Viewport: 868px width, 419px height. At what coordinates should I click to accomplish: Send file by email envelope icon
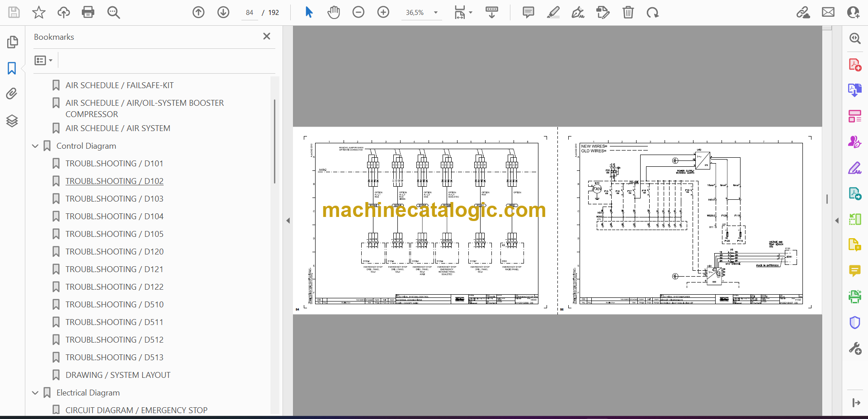click(x=828, y=12)
